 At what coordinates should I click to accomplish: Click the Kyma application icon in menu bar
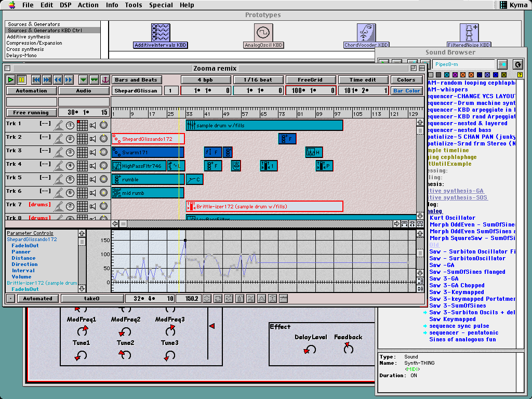coord(503,5)
